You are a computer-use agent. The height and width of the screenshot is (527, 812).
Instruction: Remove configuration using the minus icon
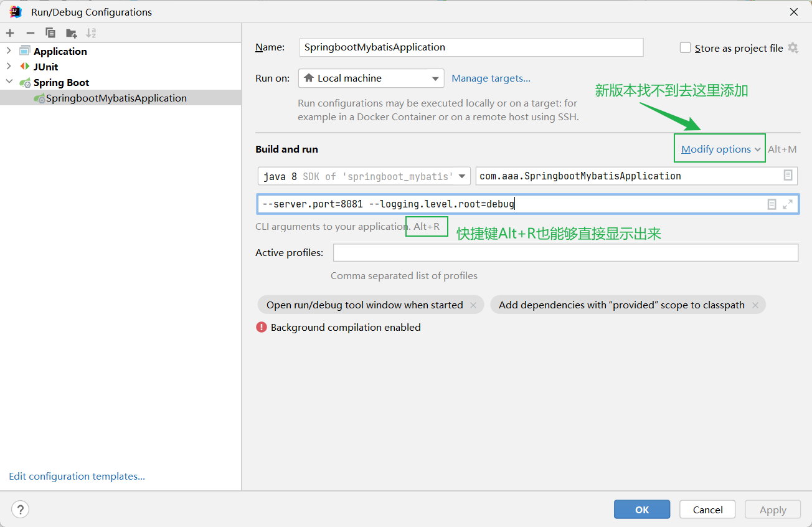[30, 33]
